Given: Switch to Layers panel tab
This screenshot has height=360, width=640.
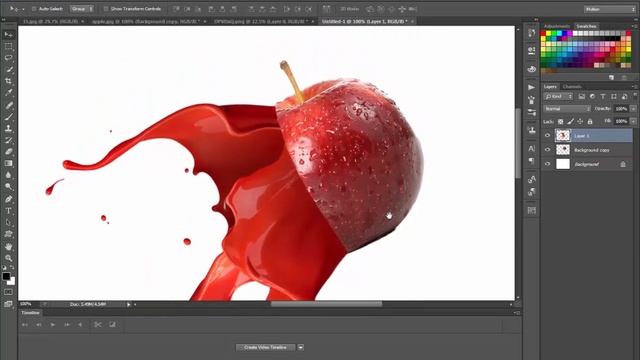Looking at the screenshot, I should point(550,87).
